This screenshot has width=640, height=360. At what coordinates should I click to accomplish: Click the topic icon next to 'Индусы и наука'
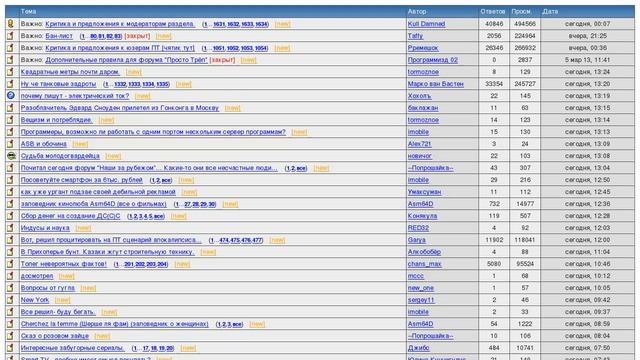tap(11, 228)
